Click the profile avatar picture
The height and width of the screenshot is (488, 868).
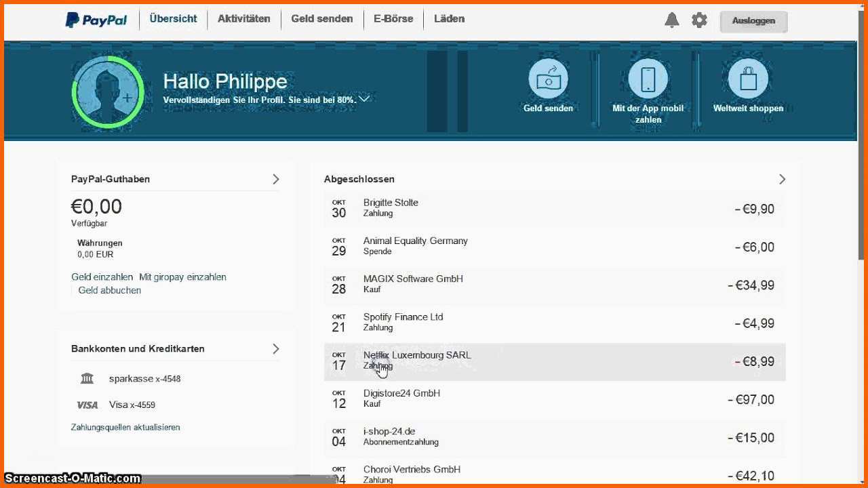(x=108, y=92)
